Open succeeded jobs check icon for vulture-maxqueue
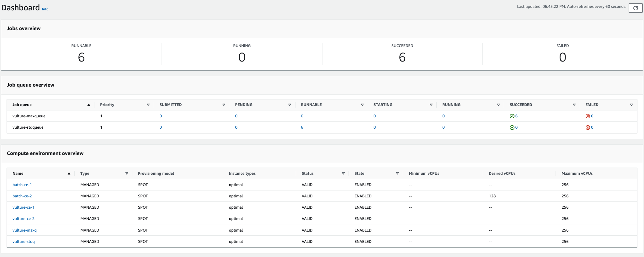This screenshot has height=257, width=644. [512, 116]
